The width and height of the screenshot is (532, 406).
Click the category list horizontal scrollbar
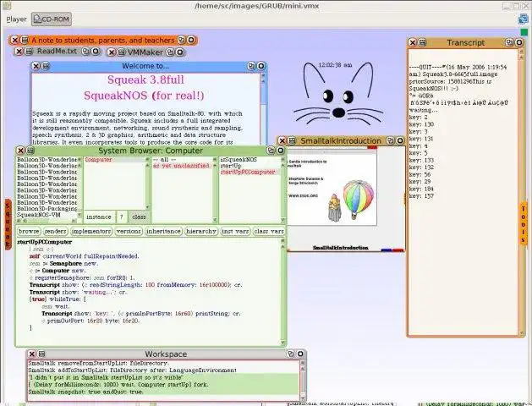tap(46, 221)
